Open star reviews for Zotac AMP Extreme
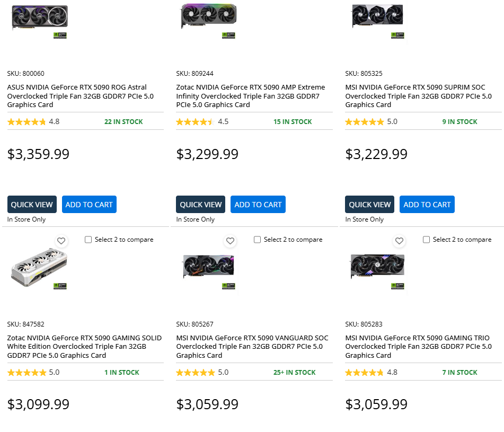504x432 pixels. click(x=195, y=122)
